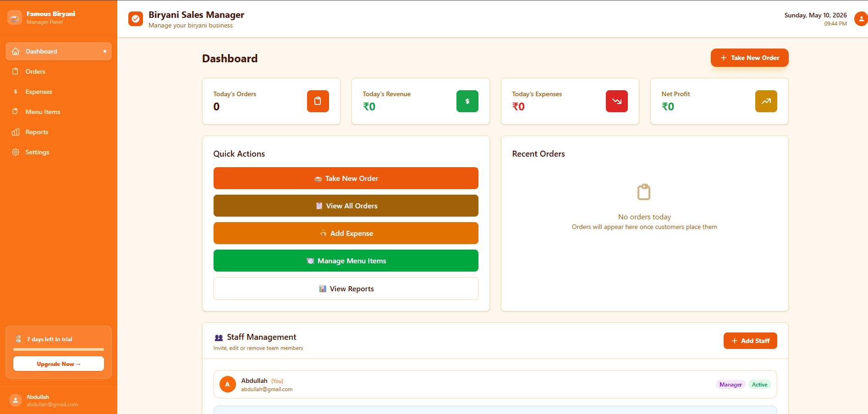
Task: Click the user avatar icon at sidebar bottom
Action: click(16, 400)
